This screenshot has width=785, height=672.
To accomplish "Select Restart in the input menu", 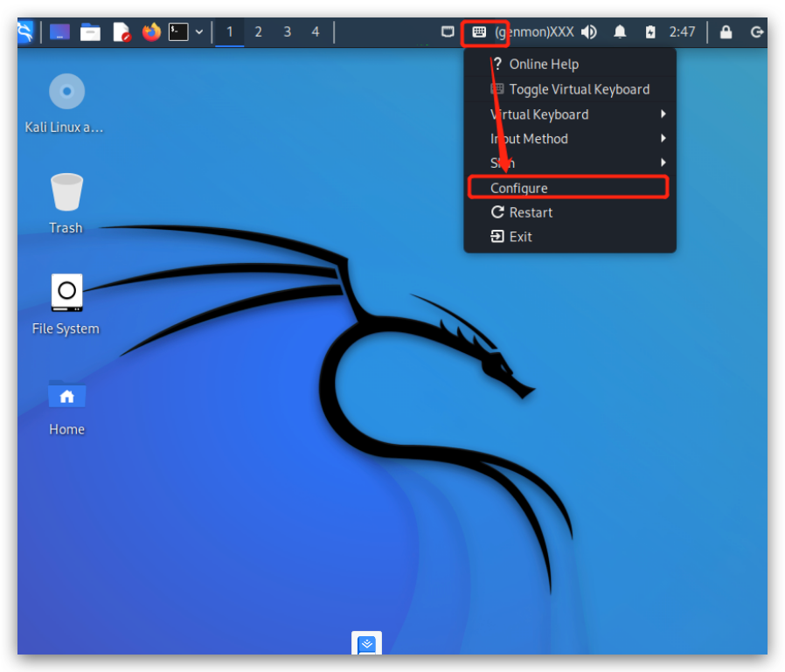I will tap(570, 212).
